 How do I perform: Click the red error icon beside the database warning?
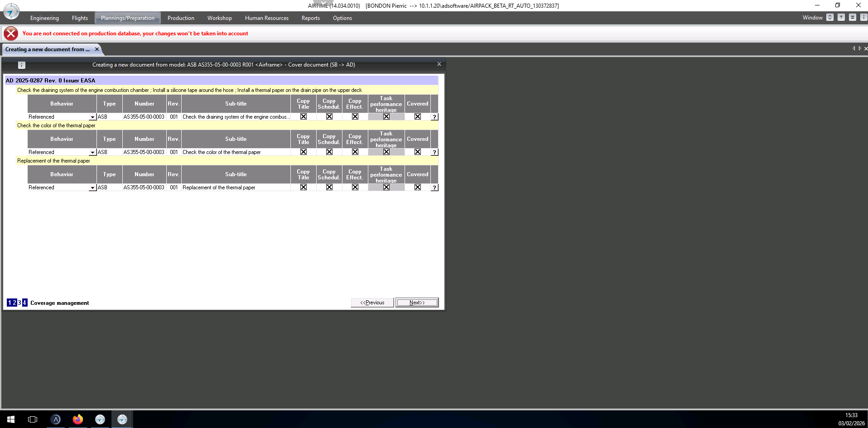(11, 34)
